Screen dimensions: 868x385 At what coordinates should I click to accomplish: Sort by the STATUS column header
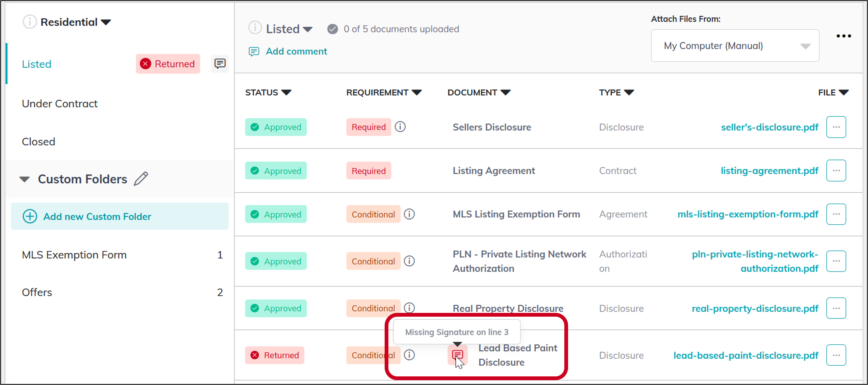(268, 92)
